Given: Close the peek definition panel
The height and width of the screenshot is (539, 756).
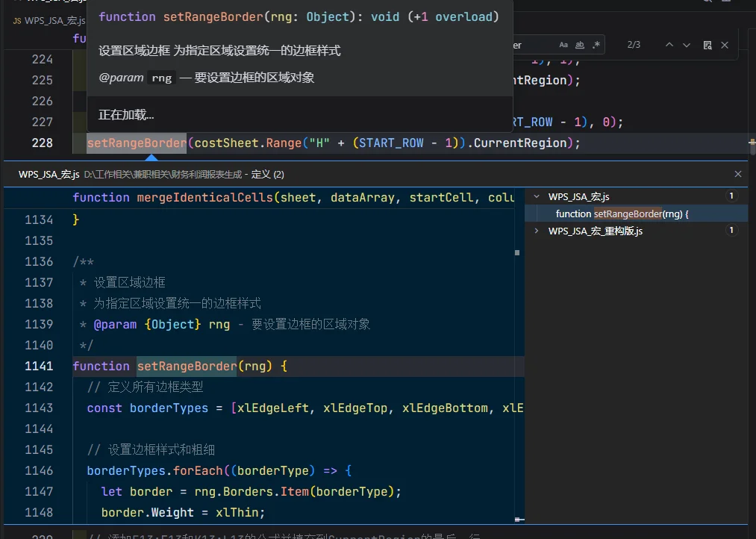Looking at the screenshot, I should pos(737,174).
